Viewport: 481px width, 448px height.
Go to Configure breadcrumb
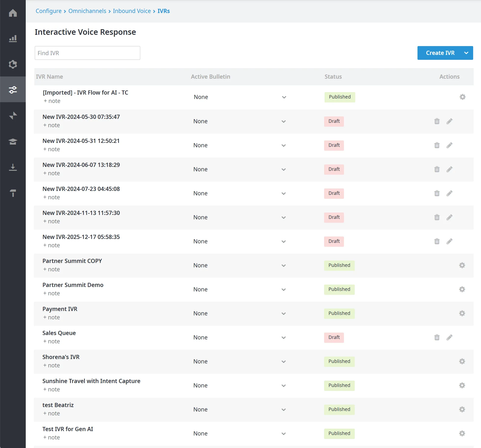pyautogui.click(x=49, y=11)
